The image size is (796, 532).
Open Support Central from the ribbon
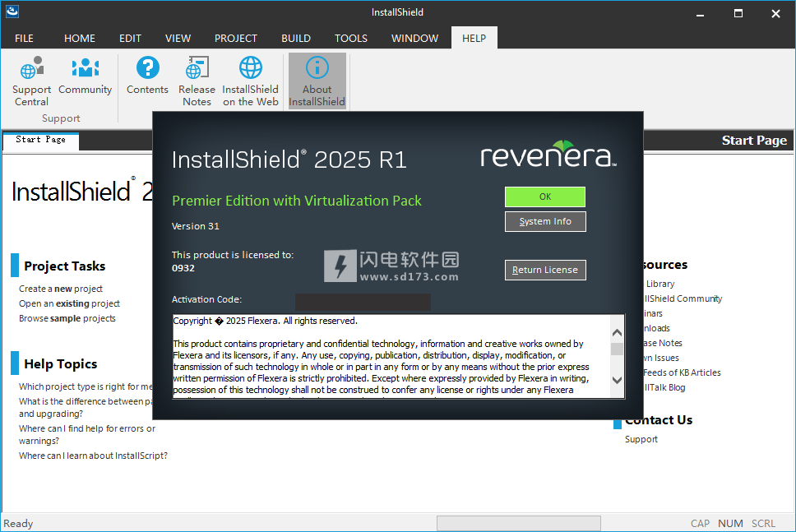pos(31,81)
